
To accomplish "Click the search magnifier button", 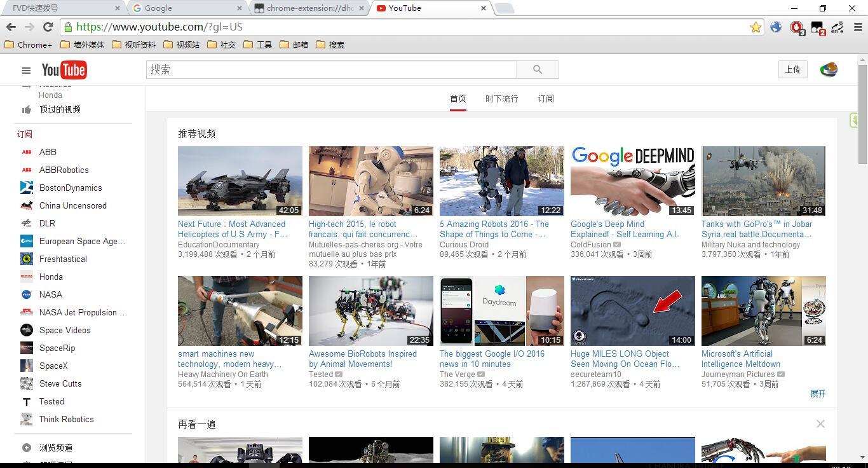I will [x=538, y=70].
